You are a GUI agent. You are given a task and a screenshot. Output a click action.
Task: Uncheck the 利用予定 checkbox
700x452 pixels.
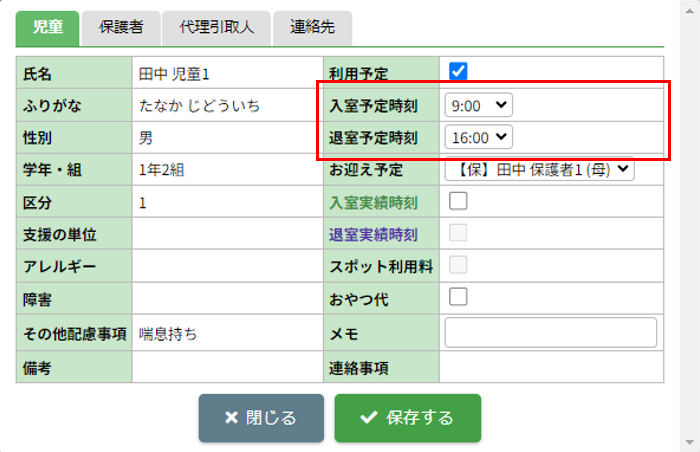click(458, 71)
